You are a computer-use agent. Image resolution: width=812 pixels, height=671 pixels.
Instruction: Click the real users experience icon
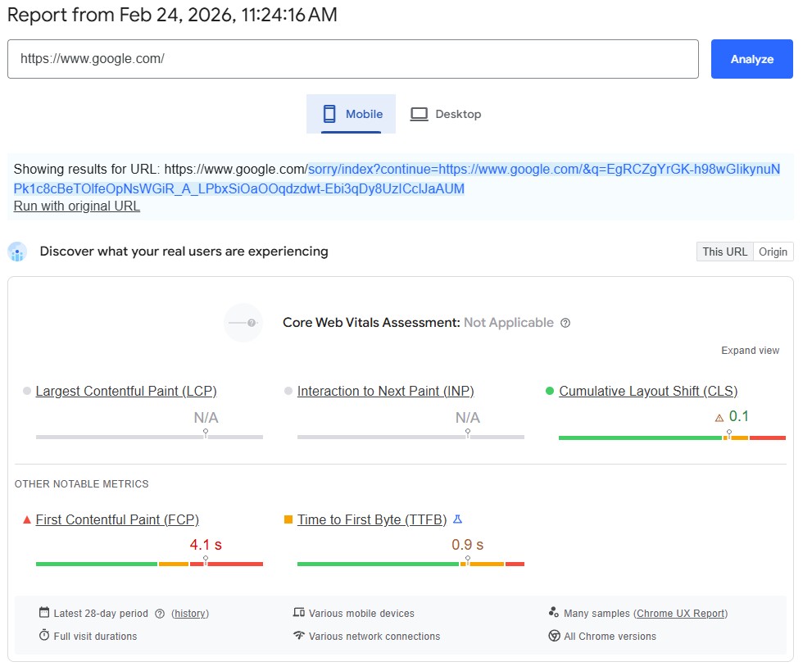point(17,252)
